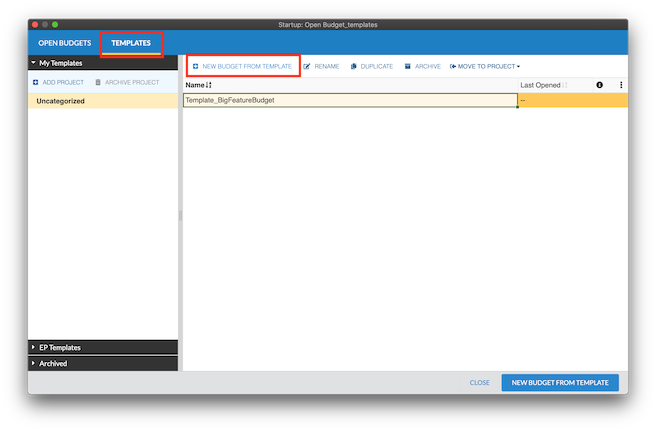This screenshot has width=656, height=431.
Task: Click the Archive Project trash icon
Action: pos(98,82)
